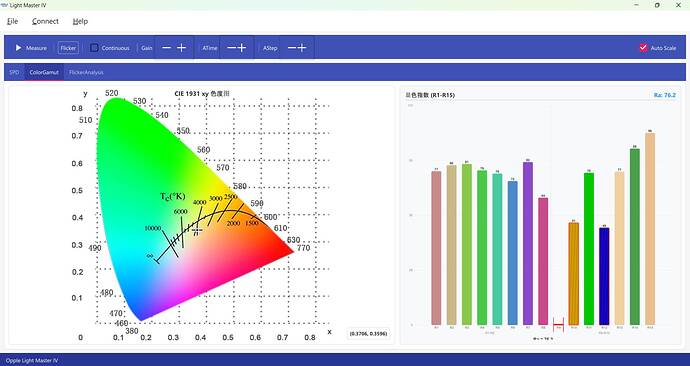Click the R14 dark green bar
Screen dimensions: 690x366
point(635,237)
